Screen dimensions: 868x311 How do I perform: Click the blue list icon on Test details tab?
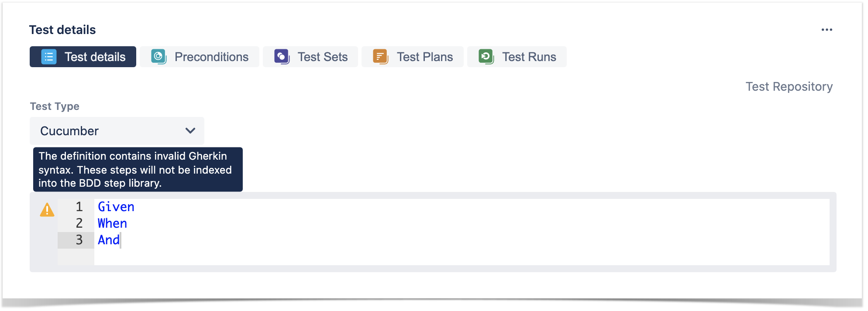pyautogui.click(x=49, y=57)
